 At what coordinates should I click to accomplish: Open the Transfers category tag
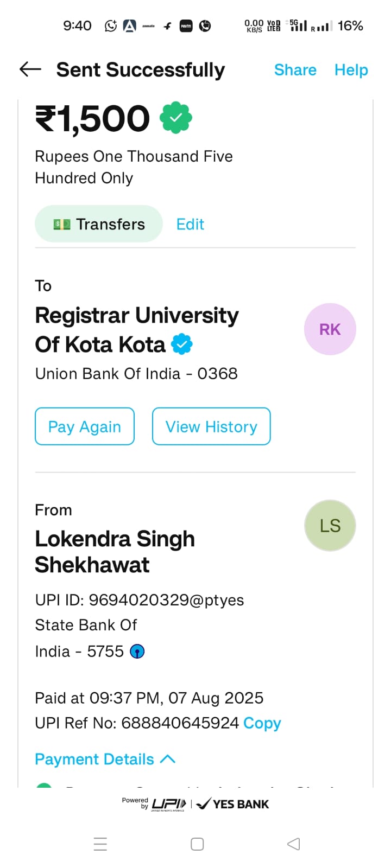99,224
